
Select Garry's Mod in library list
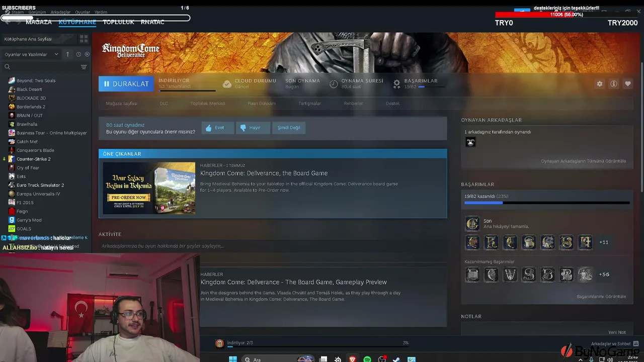coord(29,220)
